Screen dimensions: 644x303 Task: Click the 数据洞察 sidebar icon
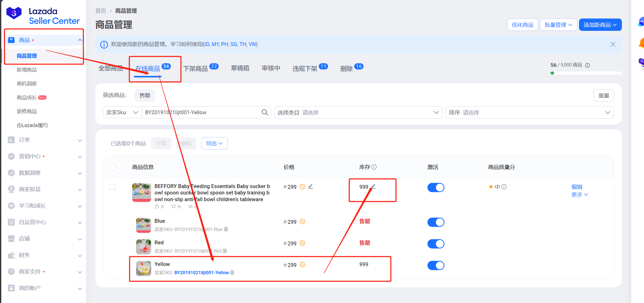11,173
